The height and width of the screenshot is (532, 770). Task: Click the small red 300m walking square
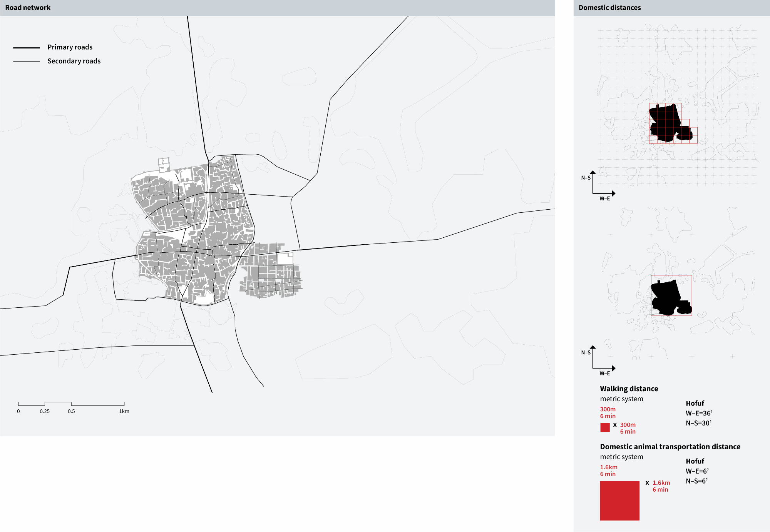point(605,427)
